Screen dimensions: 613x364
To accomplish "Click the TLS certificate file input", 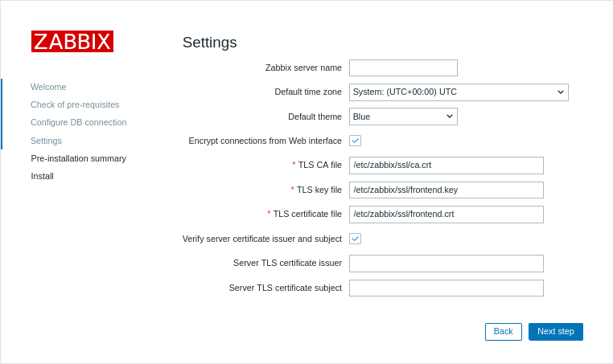I will [x=446, y=215].
